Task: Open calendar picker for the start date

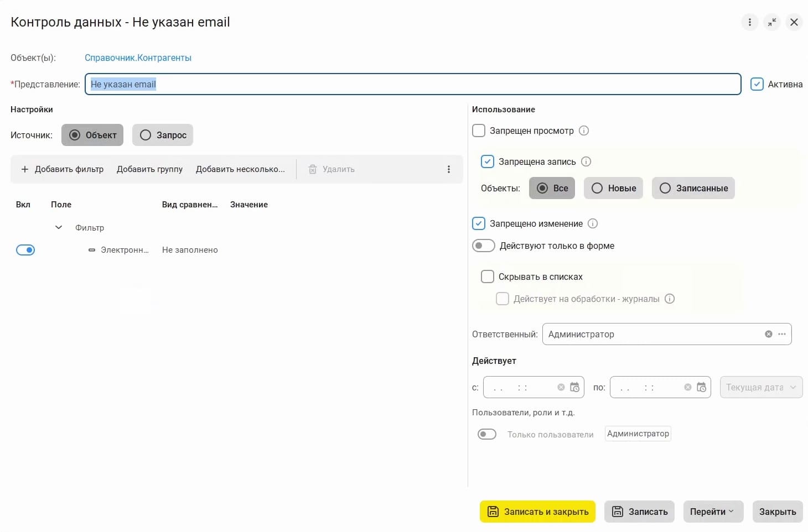Action: [574, 387]
